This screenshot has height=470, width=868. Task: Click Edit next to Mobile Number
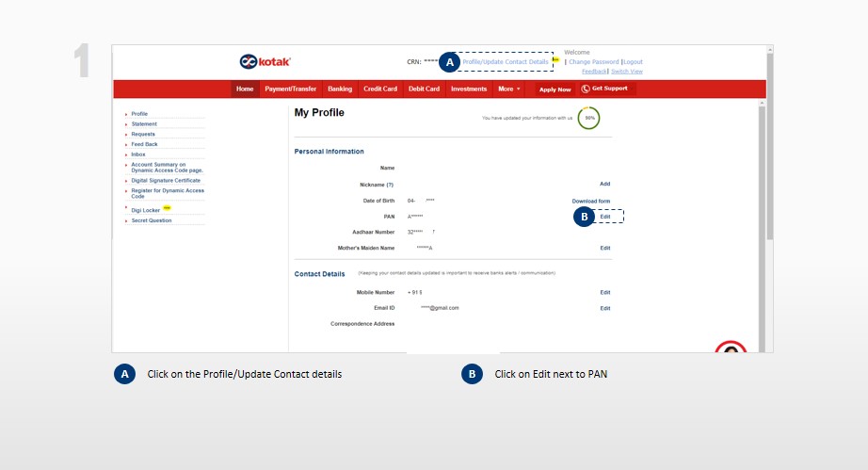coord(605,292)
